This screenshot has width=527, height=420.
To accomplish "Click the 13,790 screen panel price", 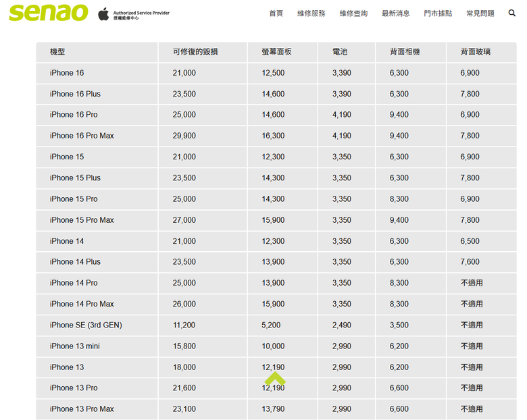I will click(273, 409).
